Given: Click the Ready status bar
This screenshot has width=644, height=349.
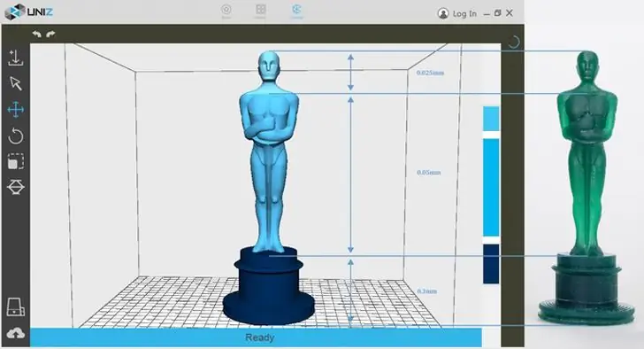Looking at the screenshot, I should [x=256, y=337].
